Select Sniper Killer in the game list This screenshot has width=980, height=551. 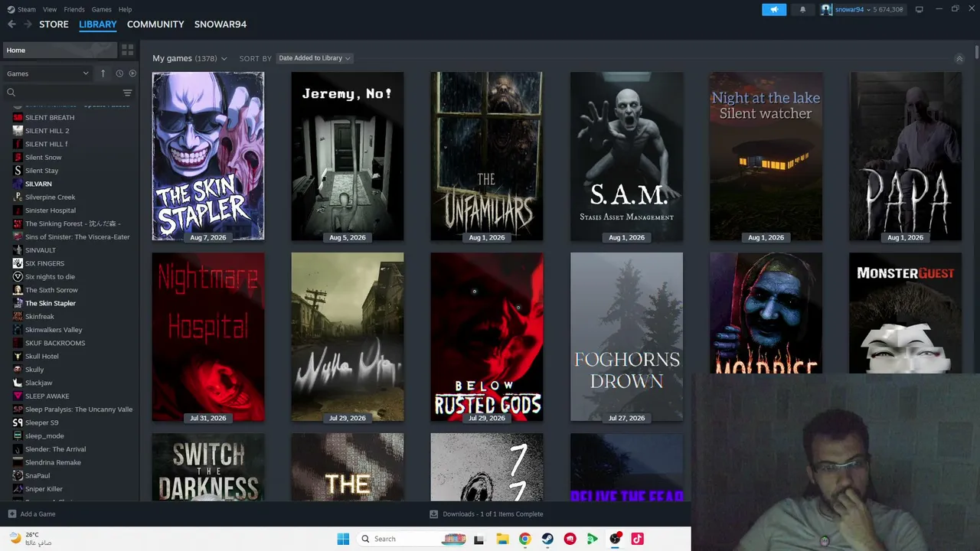44,489
